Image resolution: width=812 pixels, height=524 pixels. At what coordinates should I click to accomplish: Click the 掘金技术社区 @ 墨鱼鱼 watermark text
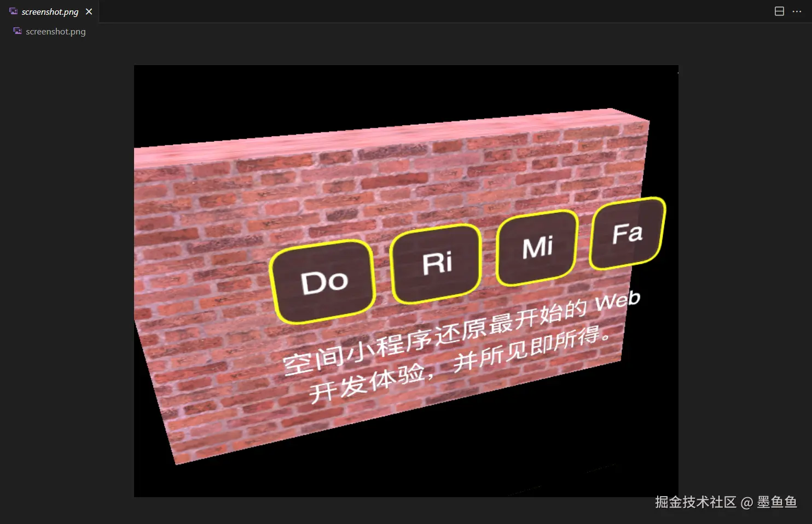tap(725, 502)
